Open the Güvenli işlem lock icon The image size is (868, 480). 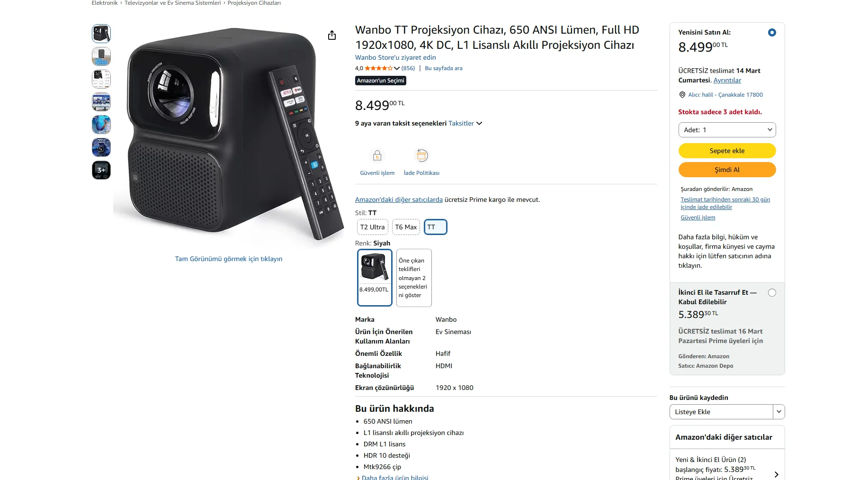pyautogui.click(x=377, y=155)
